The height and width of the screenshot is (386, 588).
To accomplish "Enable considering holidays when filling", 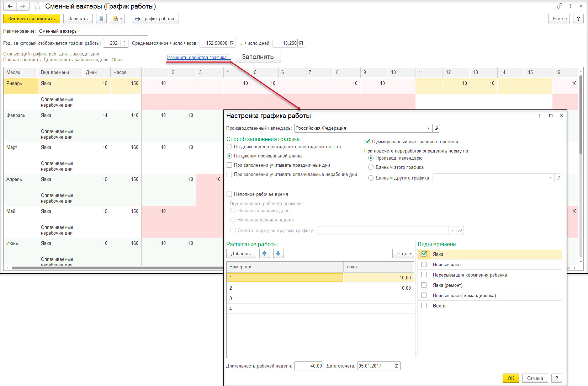I will coord(229,165).
